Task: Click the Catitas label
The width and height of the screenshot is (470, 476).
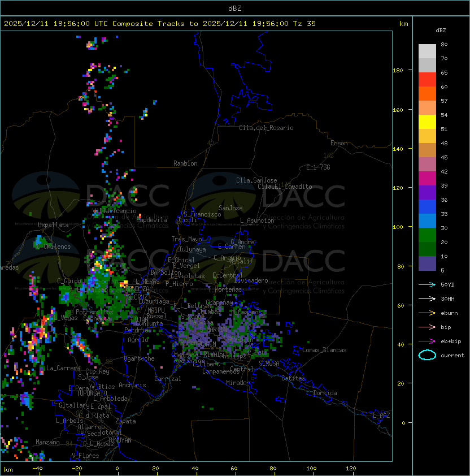Action: (293, 378)
